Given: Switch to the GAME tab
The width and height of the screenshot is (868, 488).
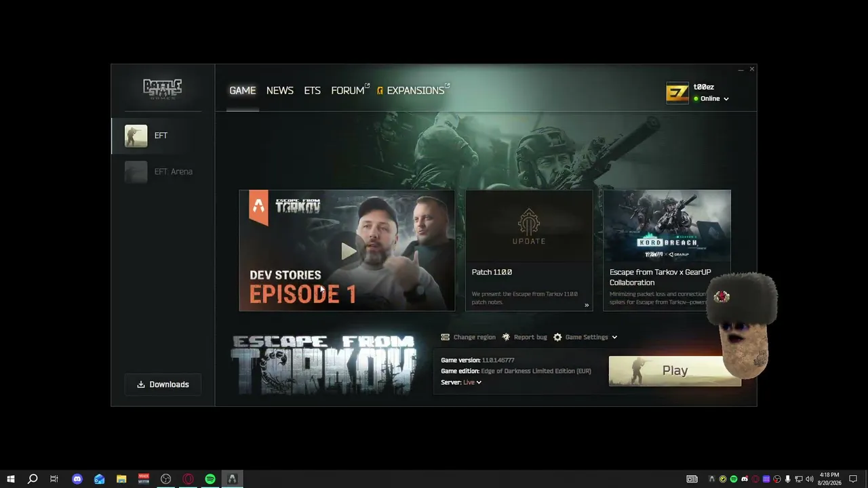Looking at the screenshot, I should point(242,91).
